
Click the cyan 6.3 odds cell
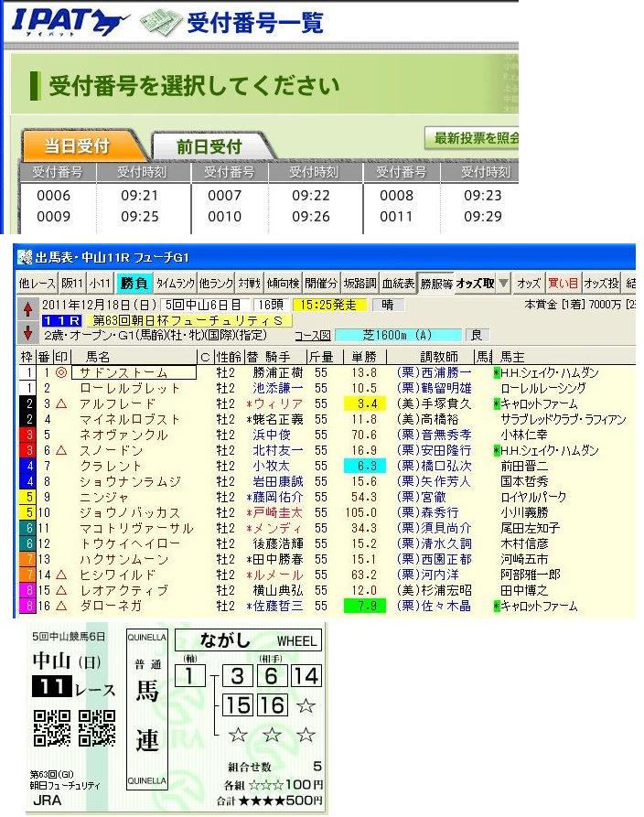click(x=365, y=466)
